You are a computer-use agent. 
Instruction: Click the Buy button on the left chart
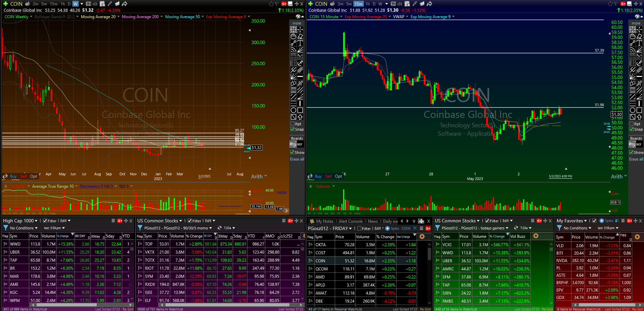click(13, 176)
